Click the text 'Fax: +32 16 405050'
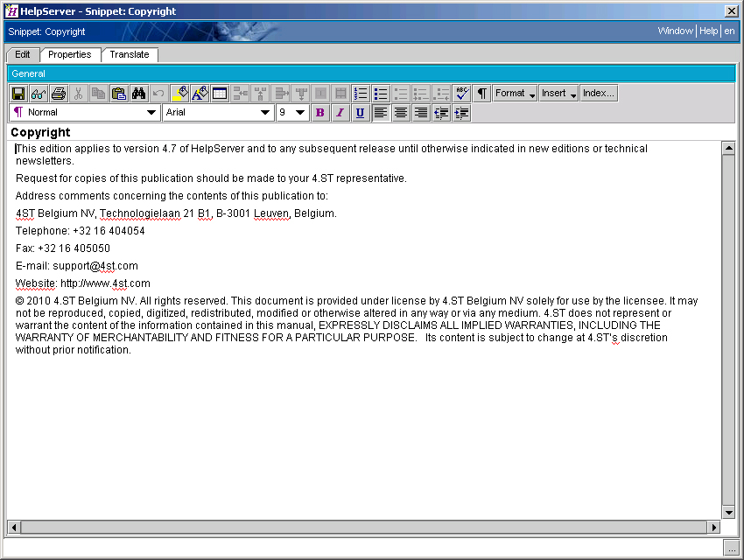Viewport: 744px width, 560px height. point(63,248)
